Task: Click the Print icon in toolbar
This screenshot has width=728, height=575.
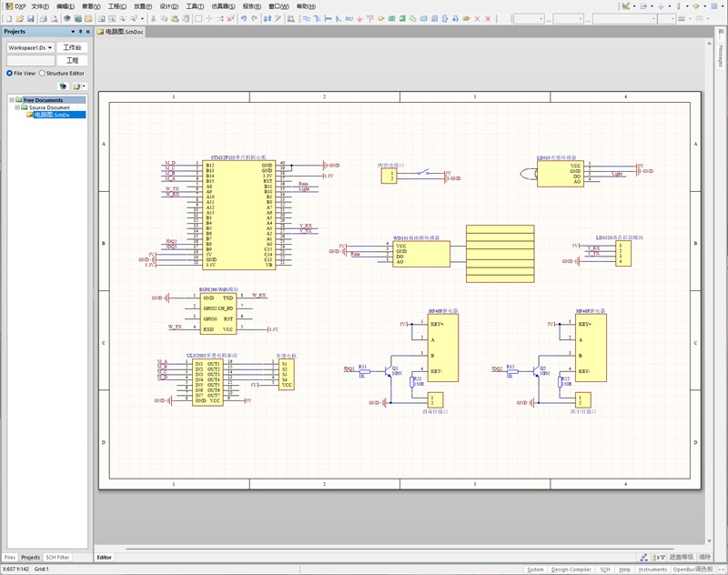Action: [44, 18]
